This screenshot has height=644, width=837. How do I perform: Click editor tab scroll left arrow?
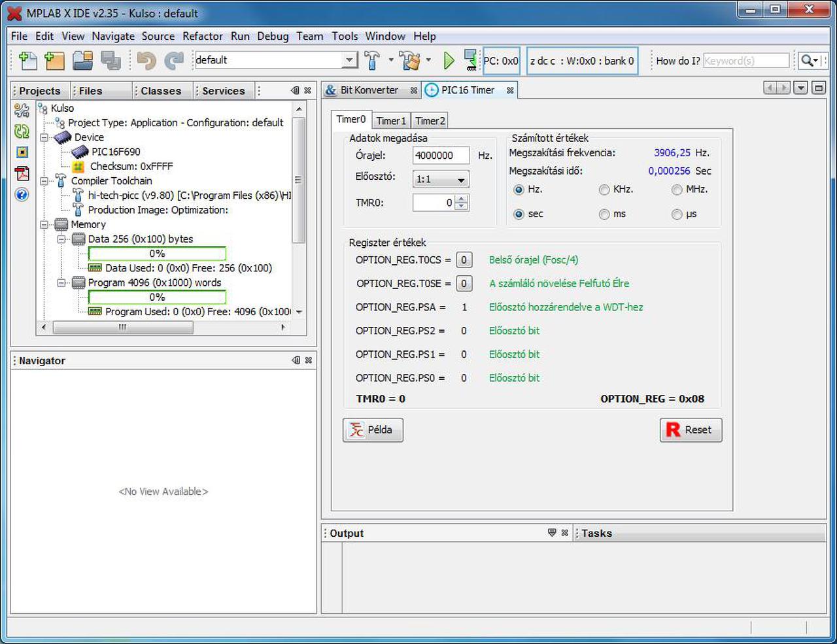[770, 88]
